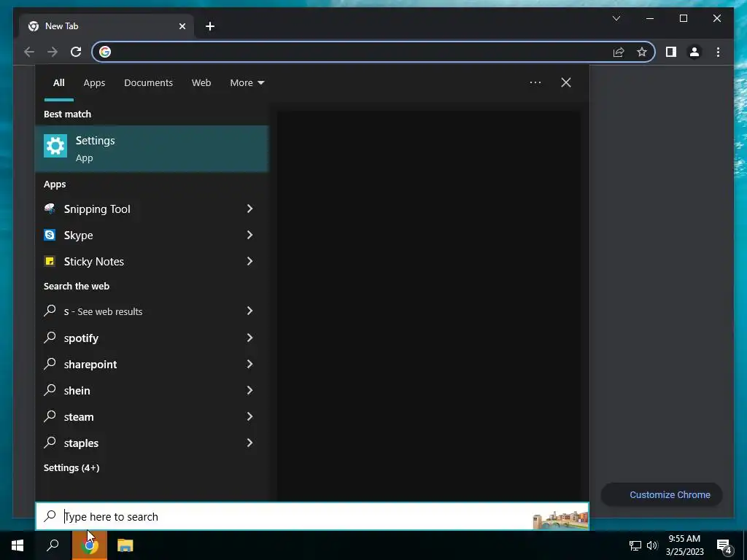Image resolution: width=747 pixels, height=560 pixels.
Task: Click the Chrome taskbar icon
Action: tap(89, 545)
